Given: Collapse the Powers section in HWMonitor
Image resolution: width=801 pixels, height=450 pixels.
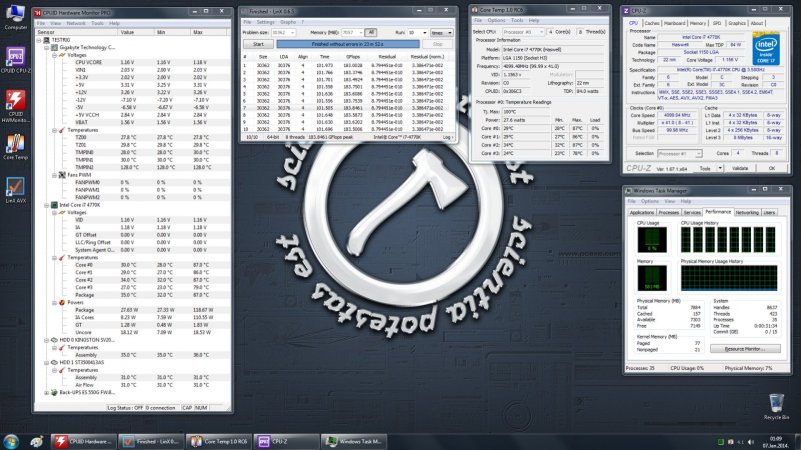Looking at the screenshot, I should pyautogui.click(x=54, y=302).
